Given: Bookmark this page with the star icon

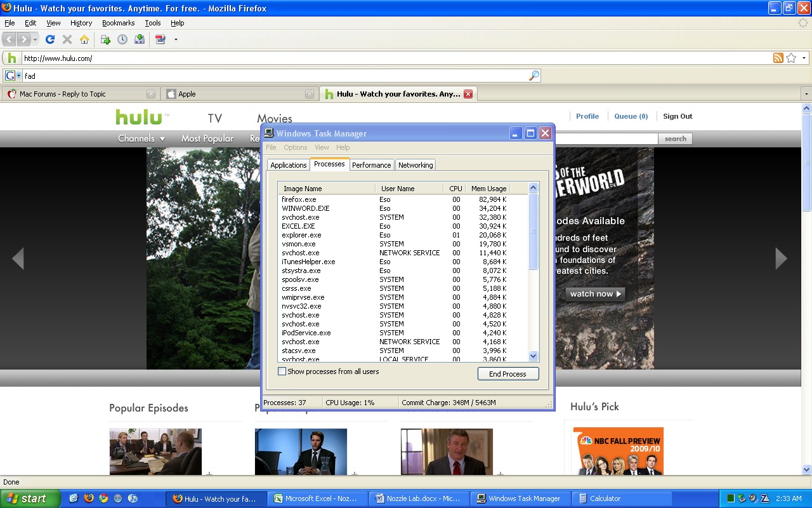Looking at the screenshot, I should pos(791,58).
